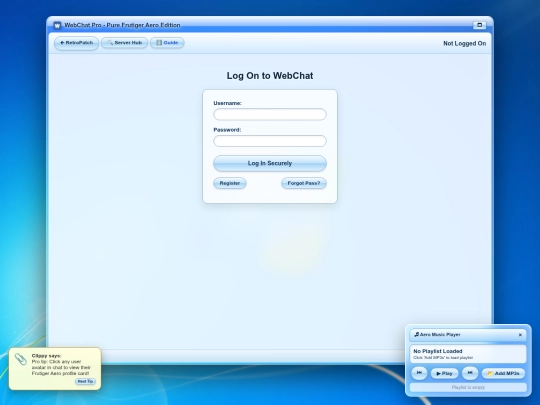Image resolution: width=540 pixels, height=405 pixels.
Task: Click the No Playlist Loaded text
Action: (438, 351)
